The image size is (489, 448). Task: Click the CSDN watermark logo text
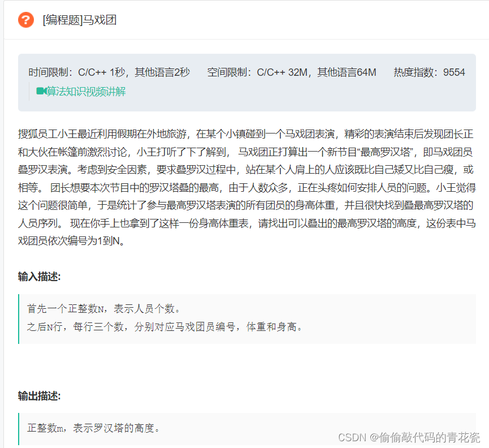pos(353,437)
